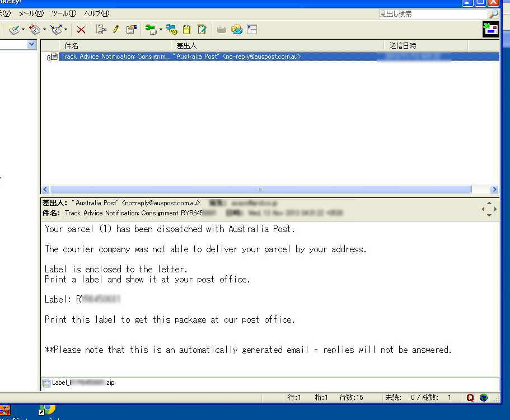Screen dimensions: 510x420
Task: Sort by the 差出人 column header
Action: (278, 46)
